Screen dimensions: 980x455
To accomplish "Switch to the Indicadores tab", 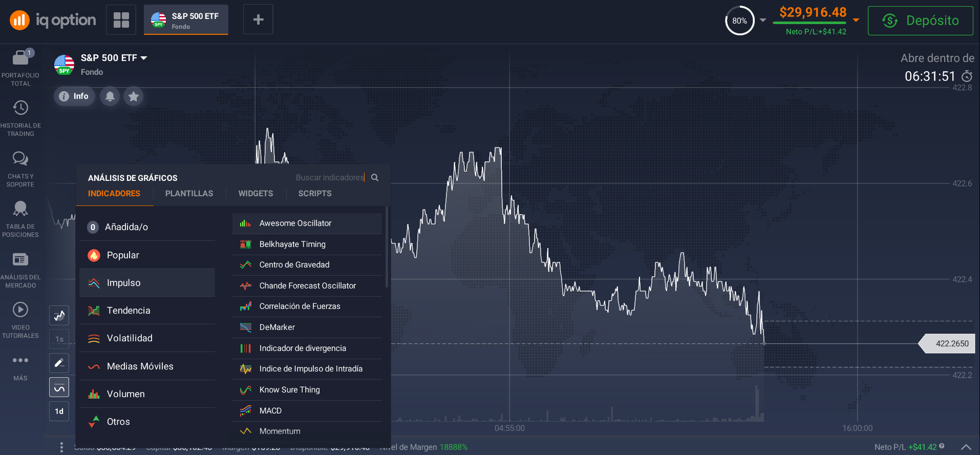I will pos(114,194).
